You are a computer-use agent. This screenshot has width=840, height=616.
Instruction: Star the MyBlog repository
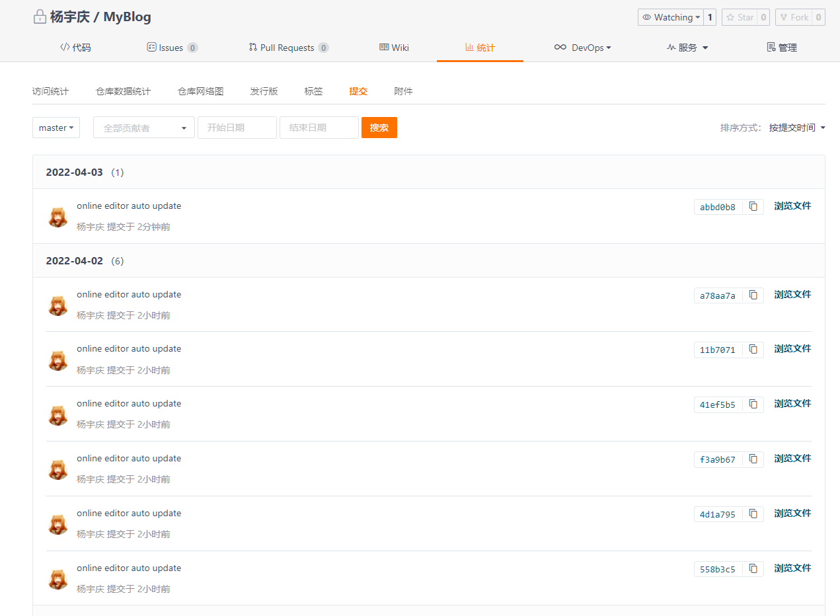[x=740, y=18]
